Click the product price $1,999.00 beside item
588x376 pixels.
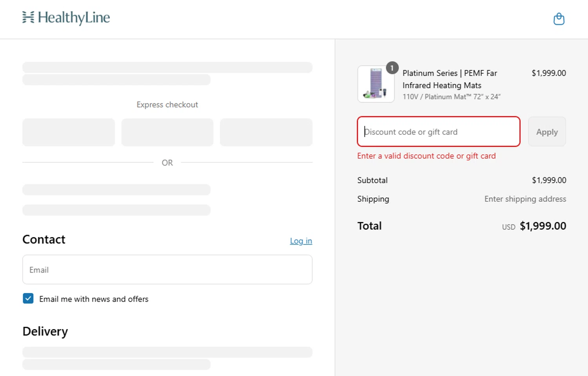[549, 73]
